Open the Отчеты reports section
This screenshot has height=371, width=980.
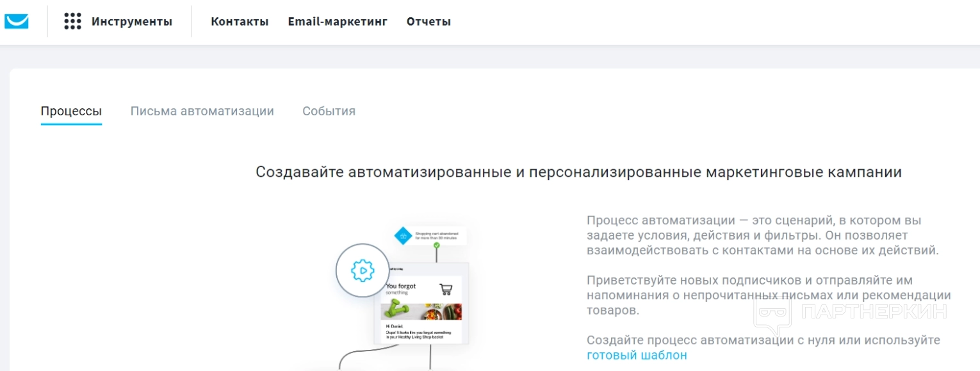429,21
